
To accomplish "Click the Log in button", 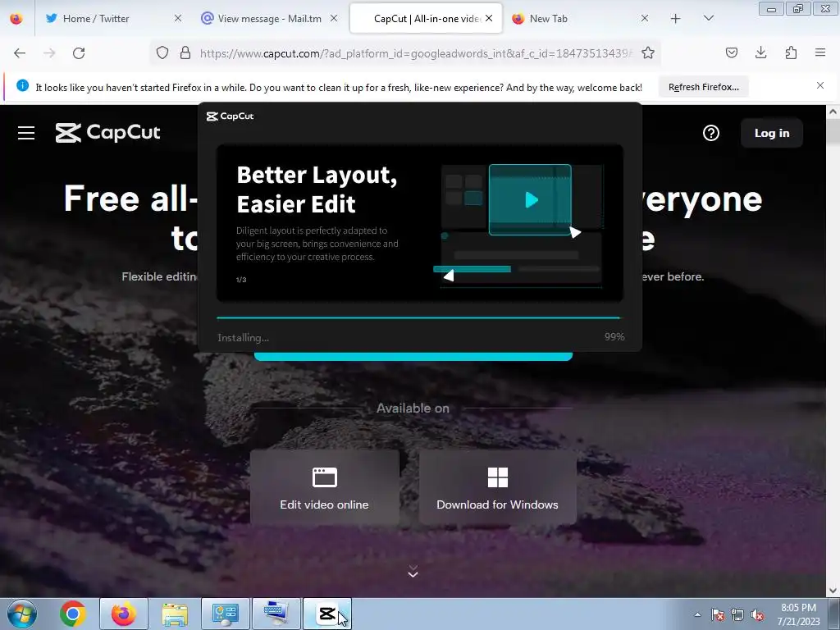I will 771,133.
